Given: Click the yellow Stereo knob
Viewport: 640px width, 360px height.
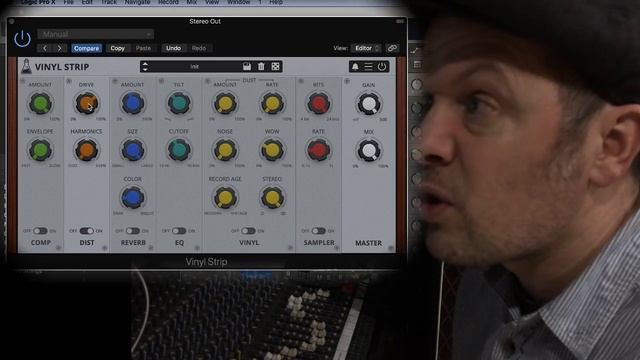Looking at the screenshot, I should pos(272,198).
